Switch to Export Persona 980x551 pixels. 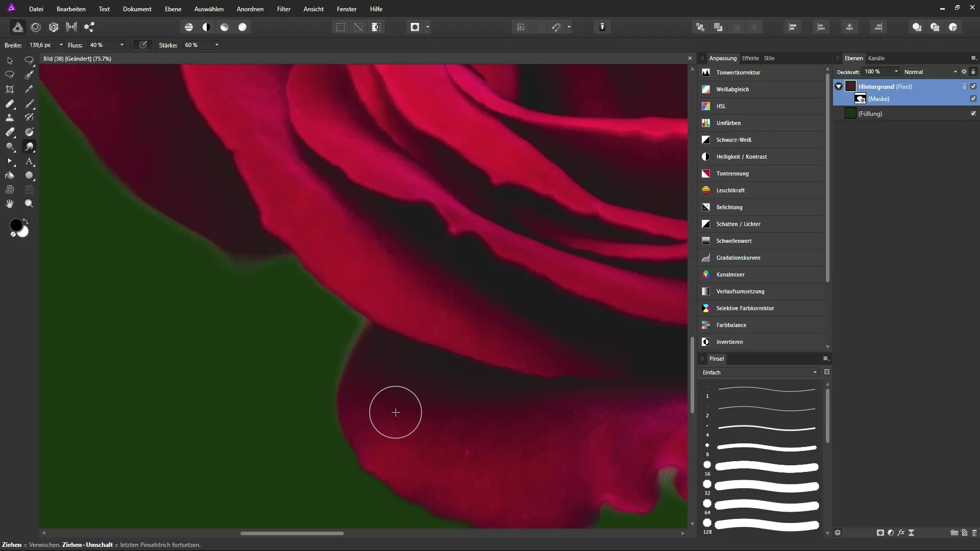tap(89, 27)
